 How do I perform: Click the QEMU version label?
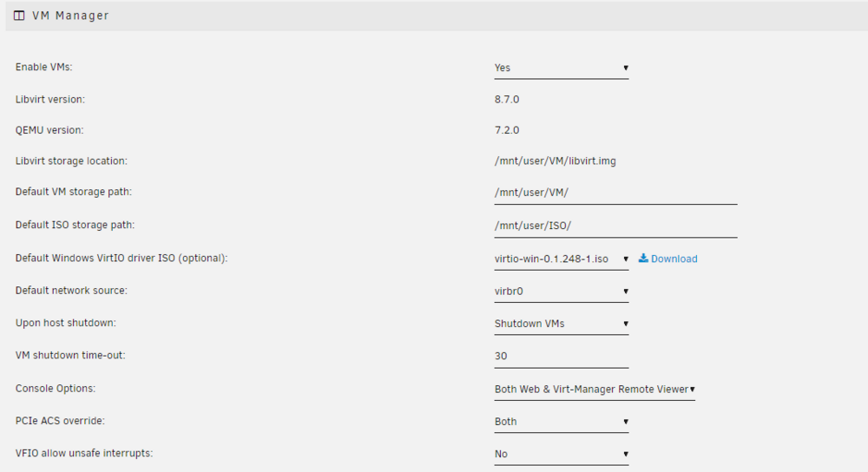pyautogui.click(x=49, y=131)
